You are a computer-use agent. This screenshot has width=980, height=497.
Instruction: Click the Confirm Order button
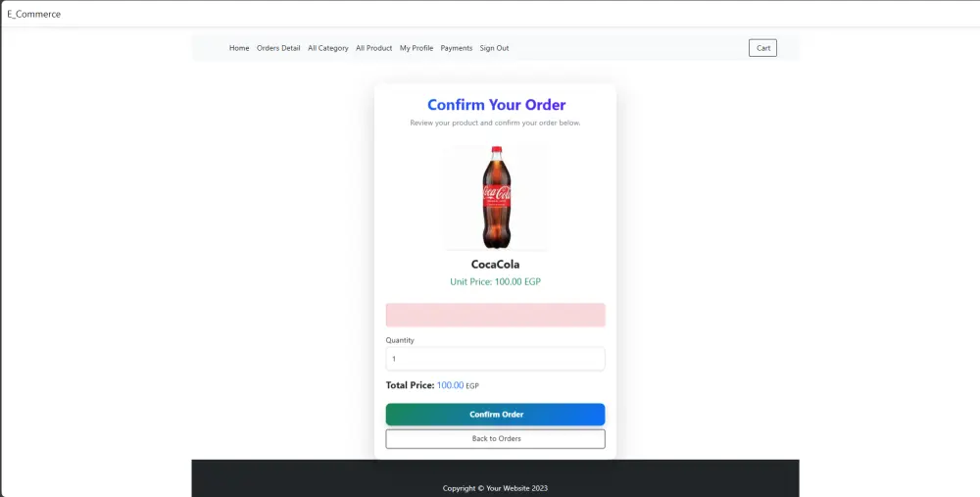pyautogui.click(x=495, y=415)
